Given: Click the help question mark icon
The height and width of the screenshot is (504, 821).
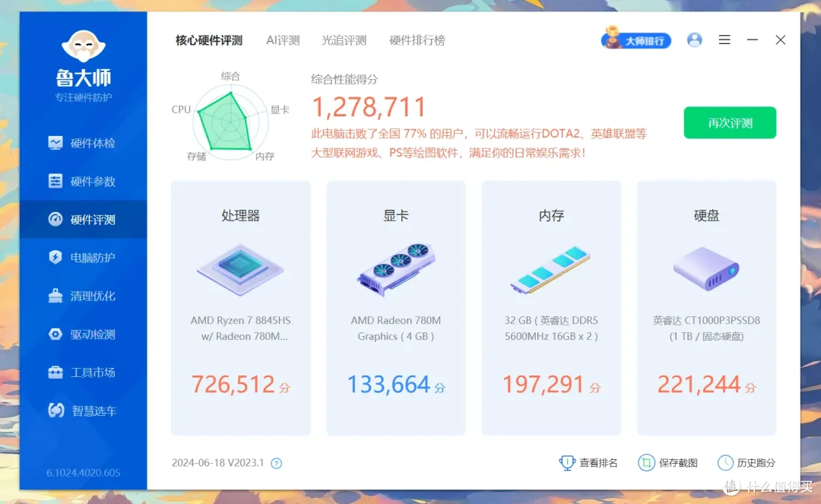Looking at the screenshot, I should click(x=277, y=463).
